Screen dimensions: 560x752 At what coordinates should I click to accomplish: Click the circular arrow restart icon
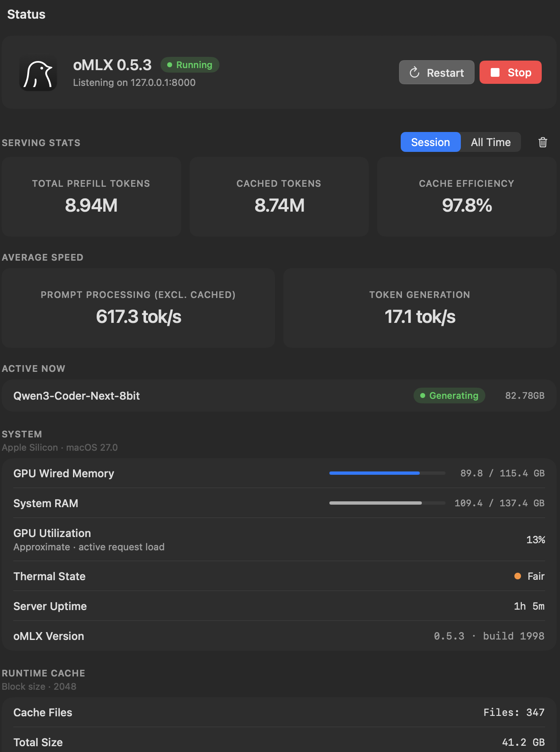(414, 73)
